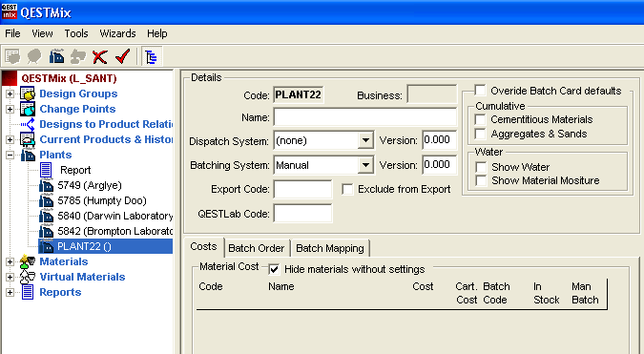Enable the Show Water checkbox
The height and width of the screenshot is (354, 644).
tap(481, 167)
